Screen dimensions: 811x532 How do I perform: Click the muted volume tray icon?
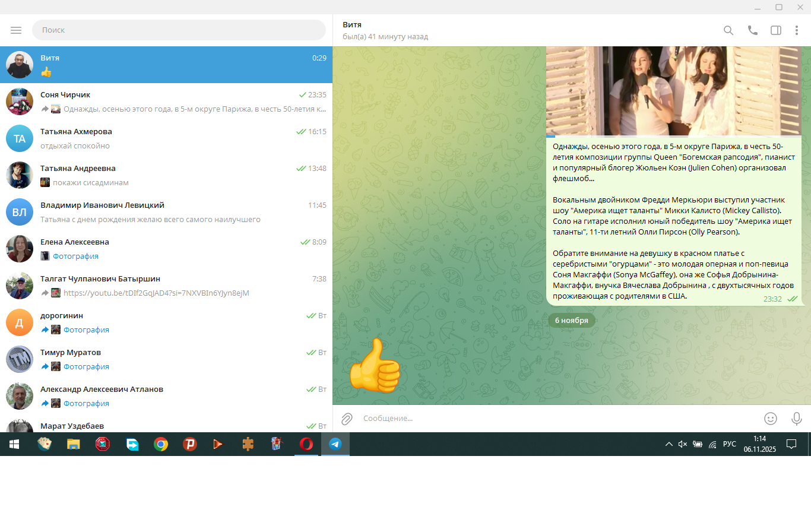tap(683, 444)
